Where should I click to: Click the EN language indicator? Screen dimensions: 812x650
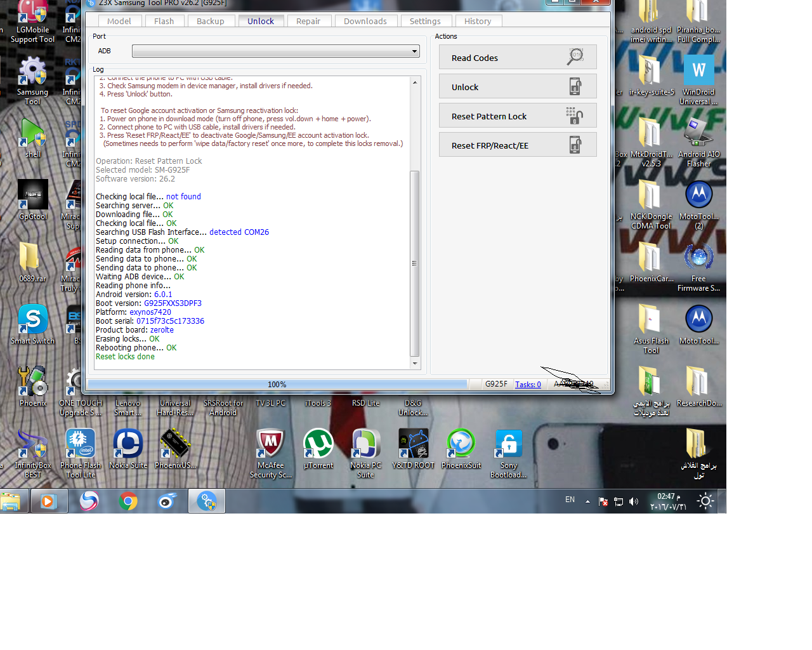coord(570,500)
